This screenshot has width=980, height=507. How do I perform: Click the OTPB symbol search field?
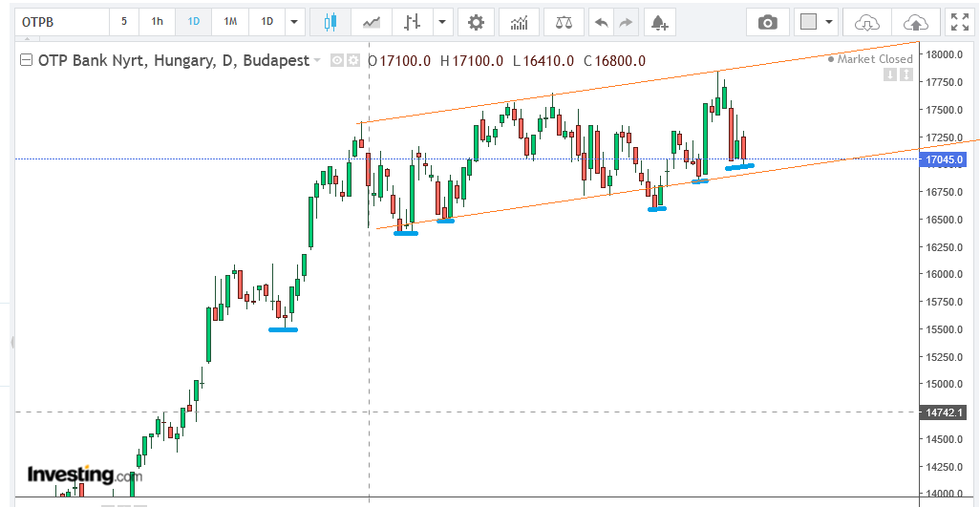(57, 22)
